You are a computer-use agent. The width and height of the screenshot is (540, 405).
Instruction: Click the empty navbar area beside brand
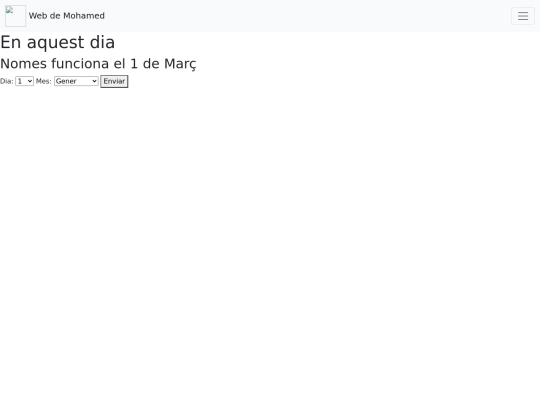(307, 16)
